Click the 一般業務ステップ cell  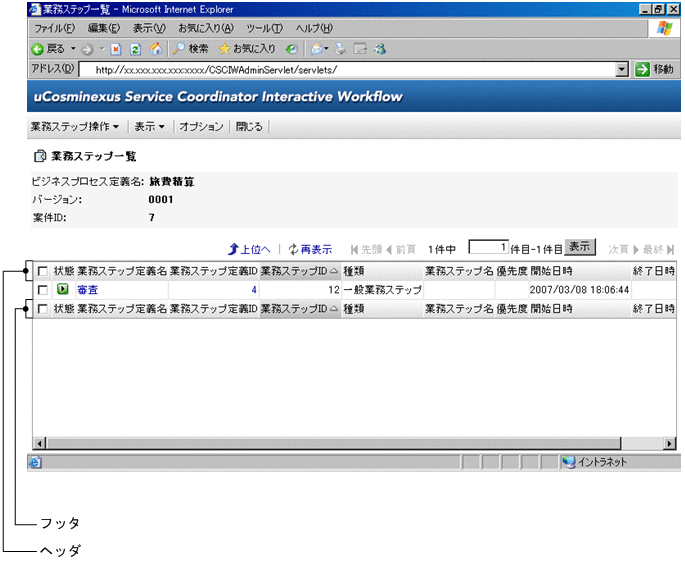[382, 290]
